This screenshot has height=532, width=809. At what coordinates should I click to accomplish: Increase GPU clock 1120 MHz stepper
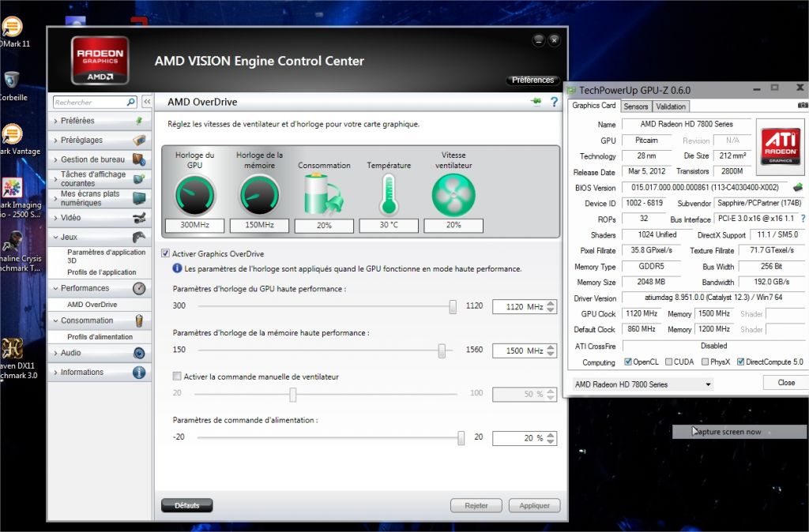coord(551,303)
